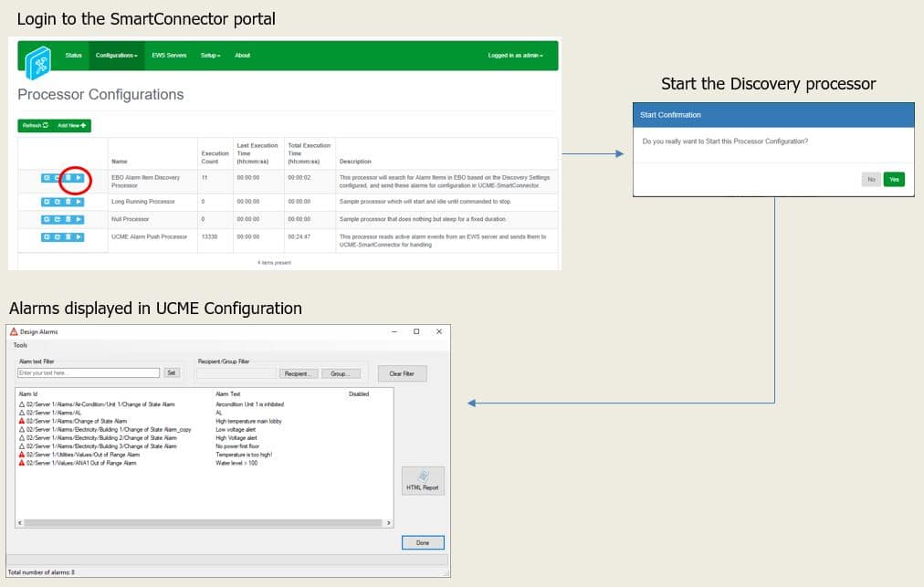Image resolution: width=924 pixels, height=587 pixels.
Task: Click the alarm list's left scroll arrow
Action: (x=20, y=523)
